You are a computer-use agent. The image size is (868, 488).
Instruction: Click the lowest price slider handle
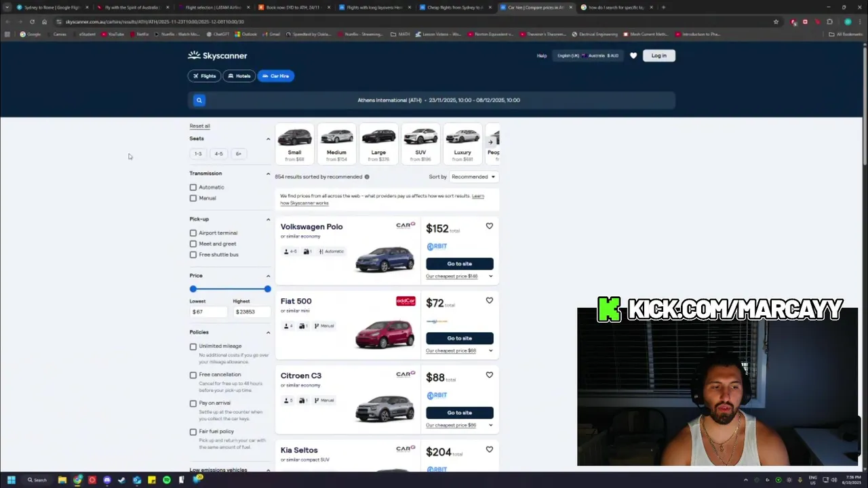(193, 289)
